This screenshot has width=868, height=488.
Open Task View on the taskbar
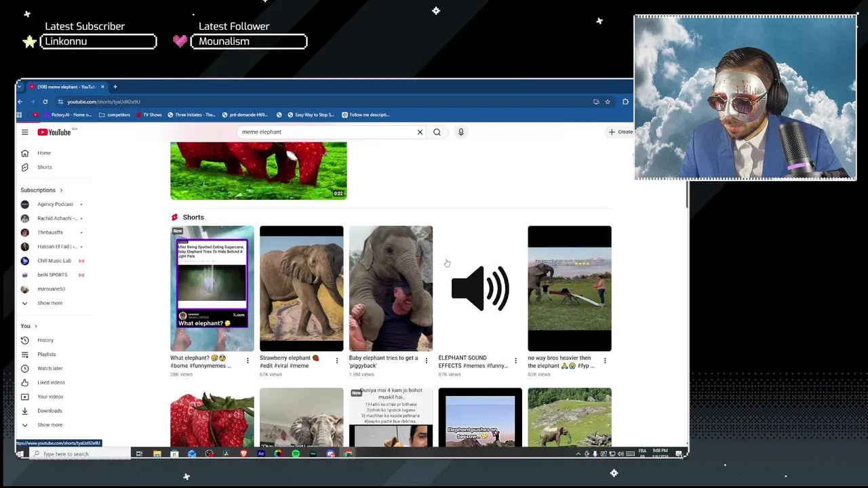139,453
